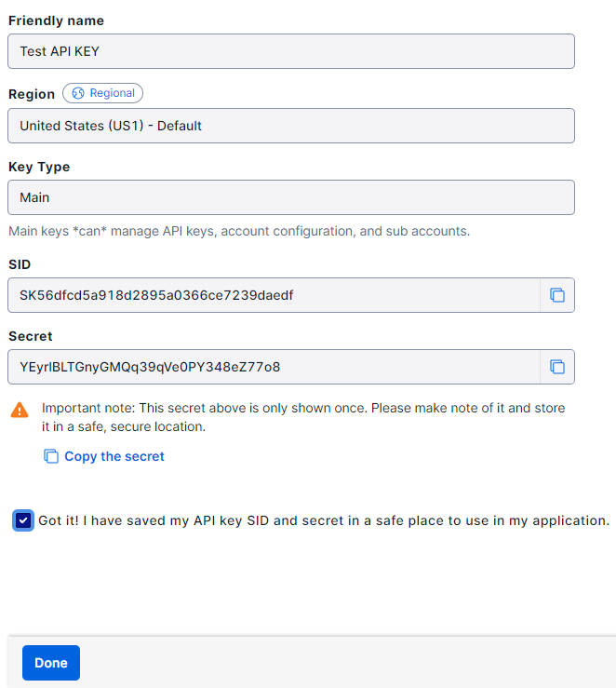Click the copy icon beside 'Copy the secret'
This screenshot has width=616, height=688.
pyautogui.click(x=51, y=456)
